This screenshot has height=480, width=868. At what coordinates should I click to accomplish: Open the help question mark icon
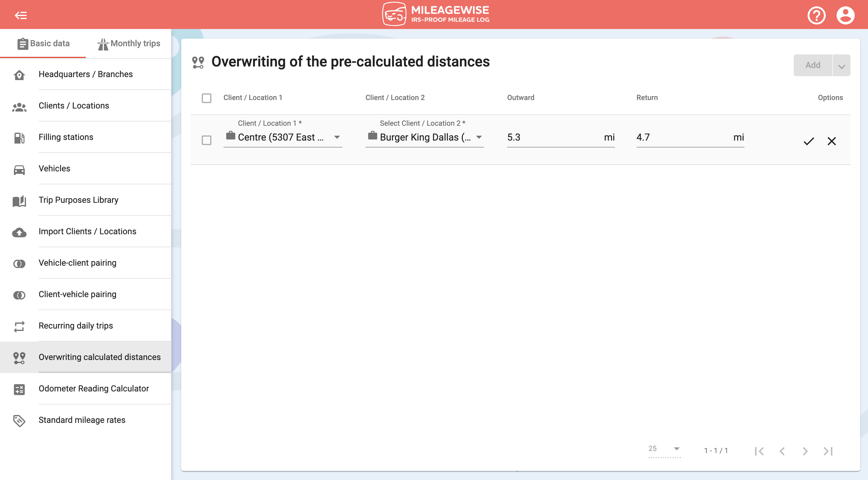(x=816, y=15)
